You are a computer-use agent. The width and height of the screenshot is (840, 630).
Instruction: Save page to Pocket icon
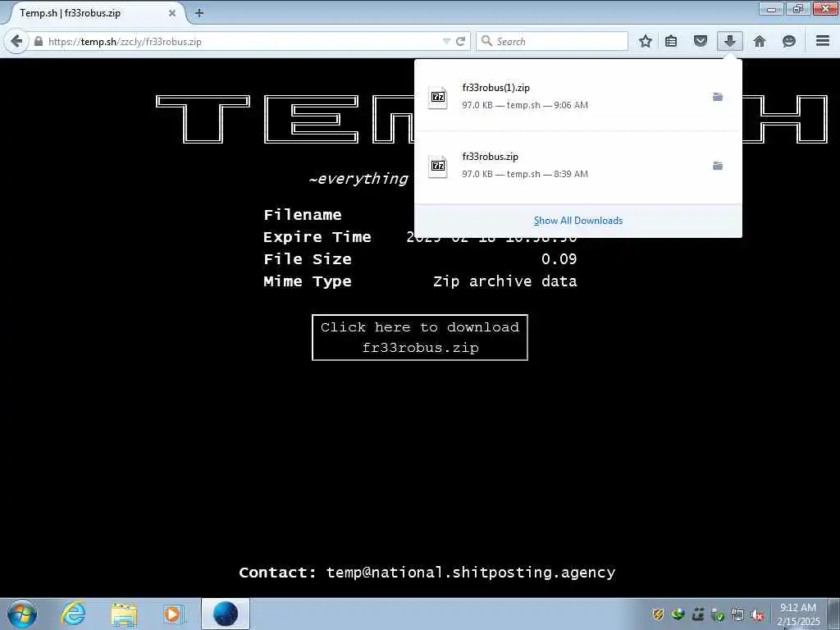(701, 41)
